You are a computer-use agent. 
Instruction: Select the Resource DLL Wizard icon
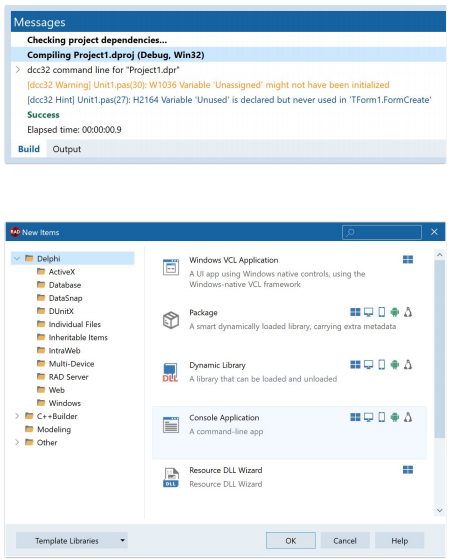[x=171, y=478]
